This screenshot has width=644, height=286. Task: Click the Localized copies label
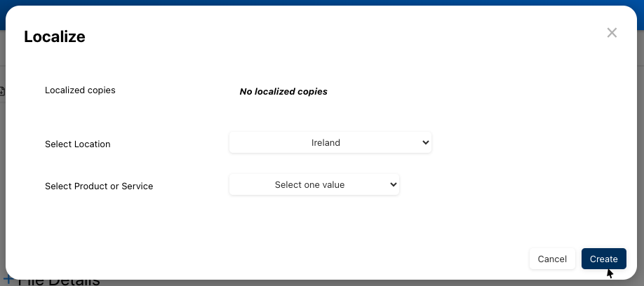click(x=80, y=90)
